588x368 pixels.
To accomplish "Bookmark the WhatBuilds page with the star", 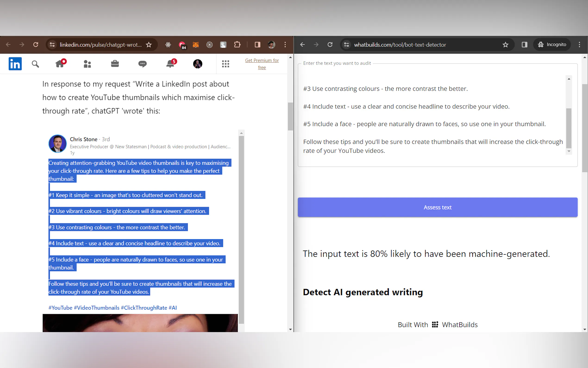I will pos(505,44).
